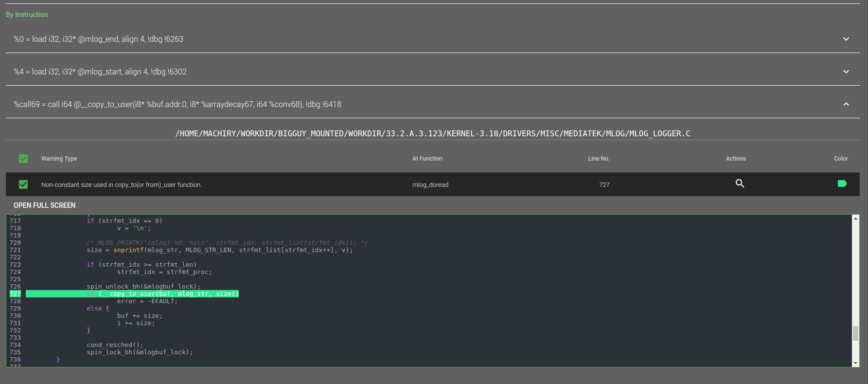Click the scroll up arrow in code view
Screen dimensions: 868x384
coord(855,219)
